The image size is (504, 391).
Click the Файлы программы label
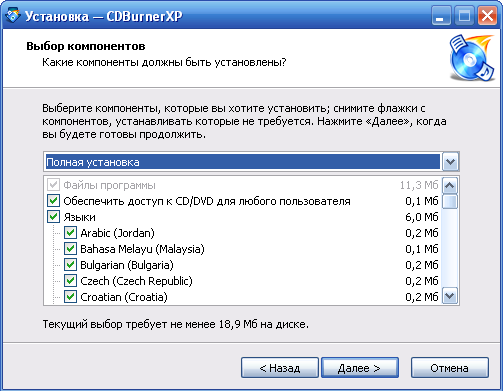(x=110, y=185)
